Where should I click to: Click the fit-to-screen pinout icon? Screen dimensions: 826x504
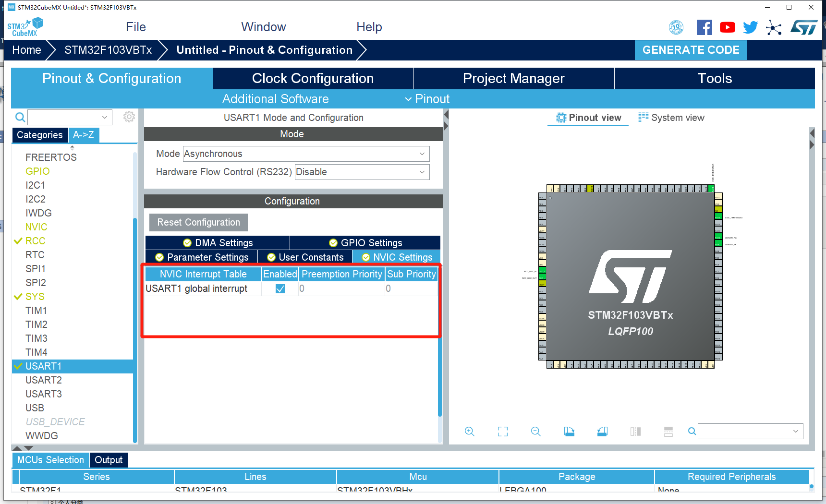pos(502,432)
